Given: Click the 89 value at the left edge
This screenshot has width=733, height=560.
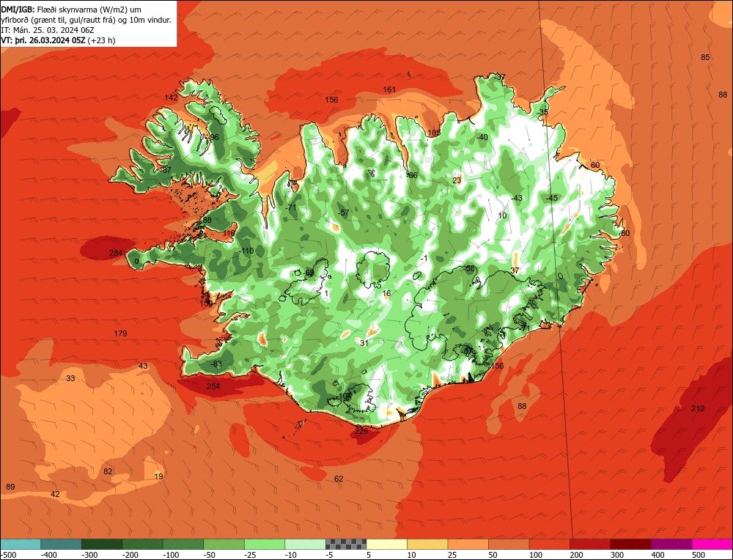Looking at the screenshot, I should (x=10, y=487).
